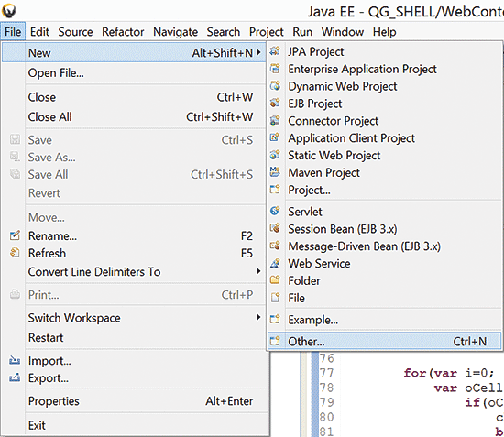
Task: Select the Dynamic Web Project icon
Action: pos(275,86)
